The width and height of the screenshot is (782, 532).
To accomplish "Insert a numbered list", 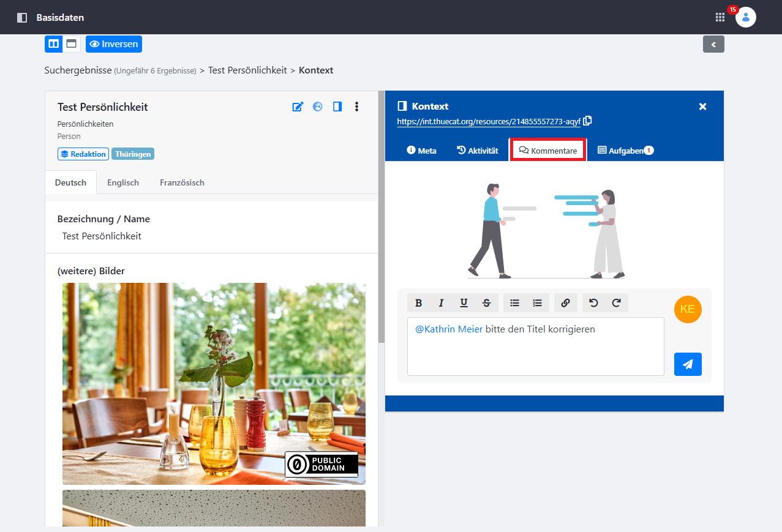I will [538, 302].
